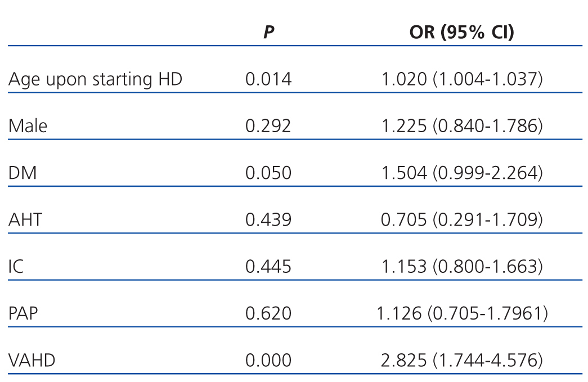
Task: Click the P value 0.620
Action: coord(268,313)
